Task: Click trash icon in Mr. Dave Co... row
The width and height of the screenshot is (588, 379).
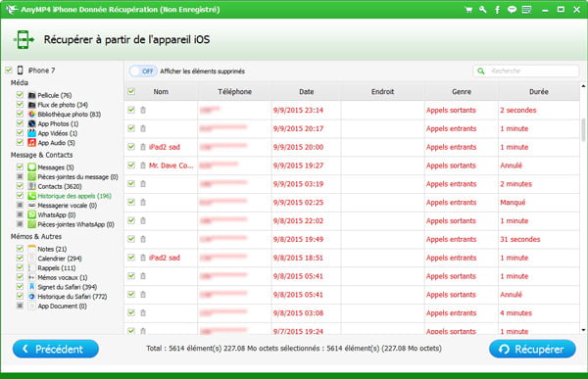Action: point(143,166)
